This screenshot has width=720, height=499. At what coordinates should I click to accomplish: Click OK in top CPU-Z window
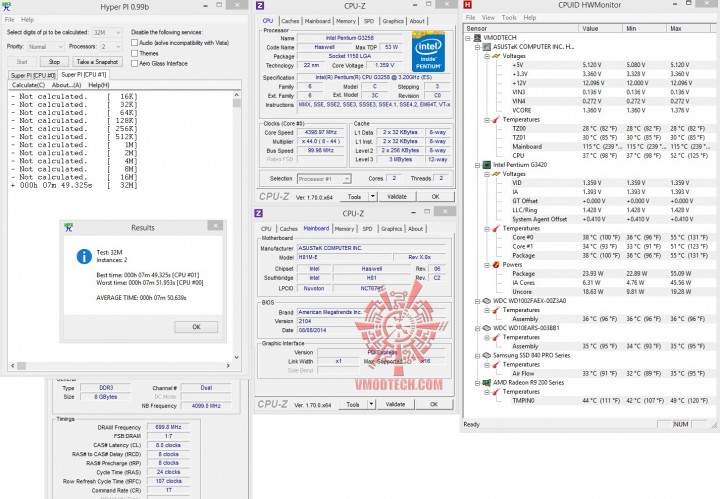tap(435, 196)
